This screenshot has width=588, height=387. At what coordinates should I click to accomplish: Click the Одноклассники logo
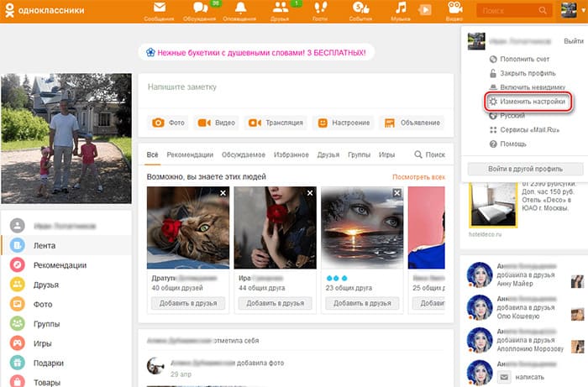tap(45, 10)
